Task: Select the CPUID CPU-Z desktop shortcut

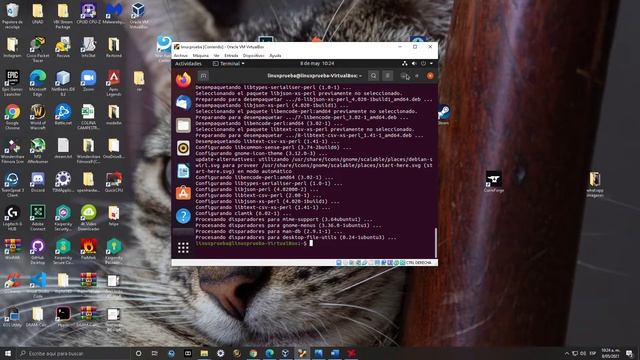Action: [88, 14]
